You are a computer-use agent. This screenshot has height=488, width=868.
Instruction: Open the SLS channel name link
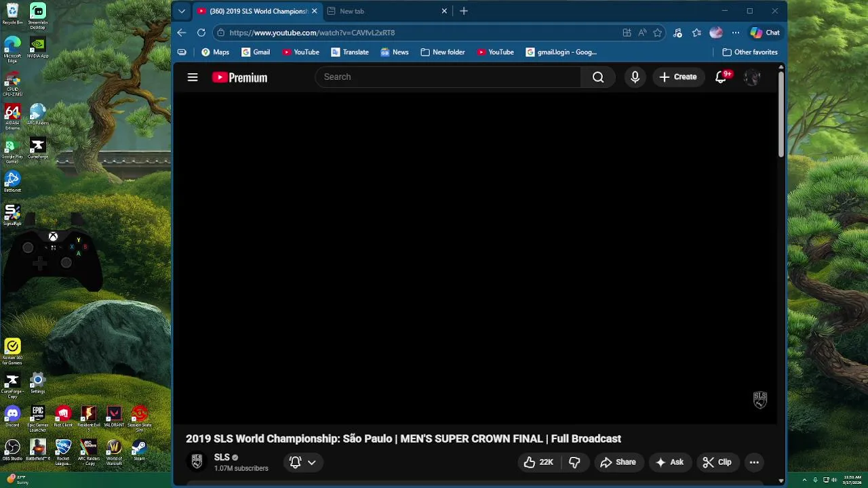click(222, 457)
